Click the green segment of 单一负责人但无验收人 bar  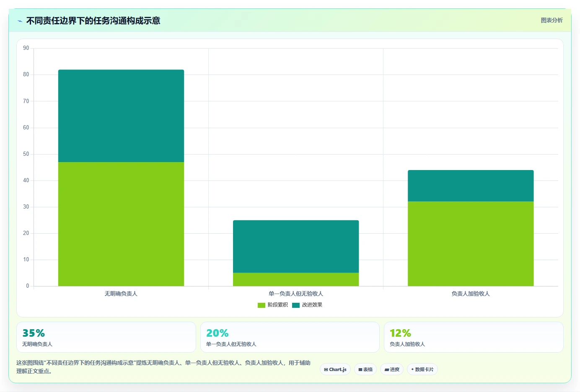coord(296,279)
